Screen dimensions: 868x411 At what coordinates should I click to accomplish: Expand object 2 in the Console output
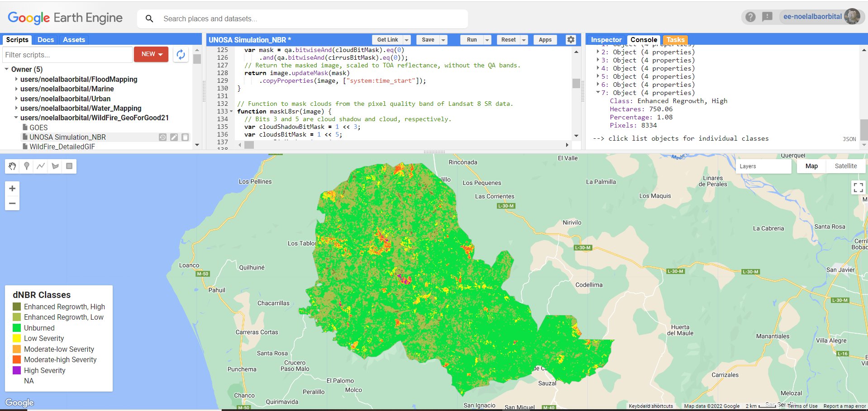coord(598,52)
